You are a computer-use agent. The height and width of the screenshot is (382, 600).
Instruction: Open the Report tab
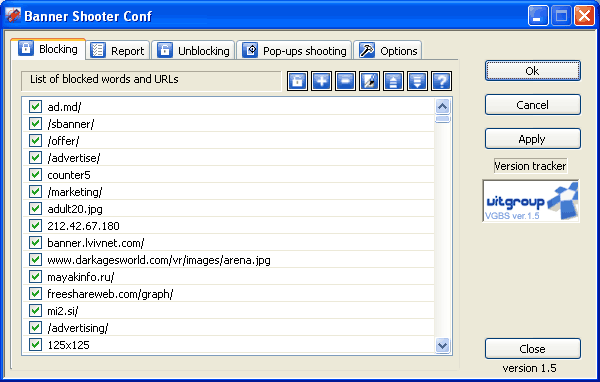(118, 51)
